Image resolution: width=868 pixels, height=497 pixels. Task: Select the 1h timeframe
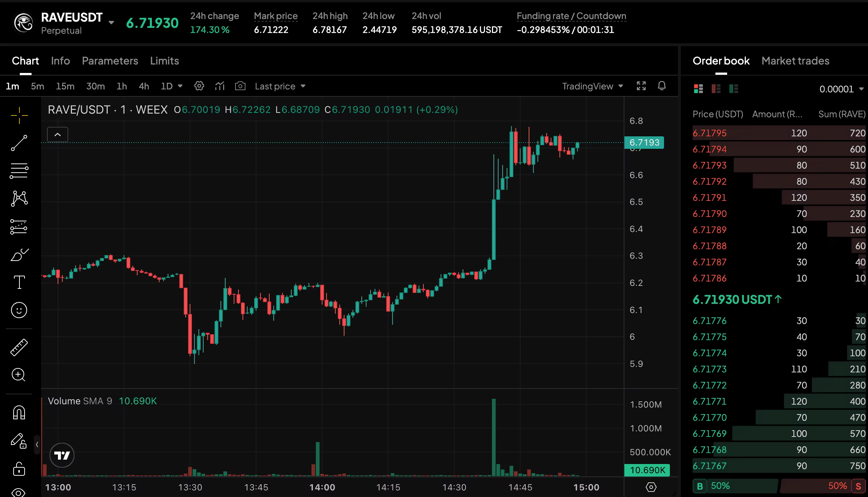pos(122,86)
